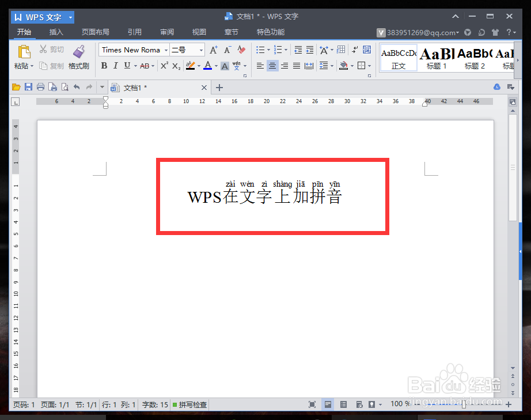531x420 pixels.
Task: Click the character shading A icon
Action: pyautogui.click(x=225, y=66)
